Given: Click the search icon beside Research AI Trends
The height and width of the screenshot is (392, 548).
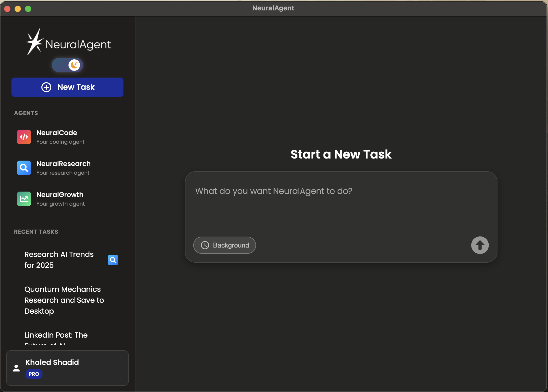Looking at the screenshot, I should [113, 260].
